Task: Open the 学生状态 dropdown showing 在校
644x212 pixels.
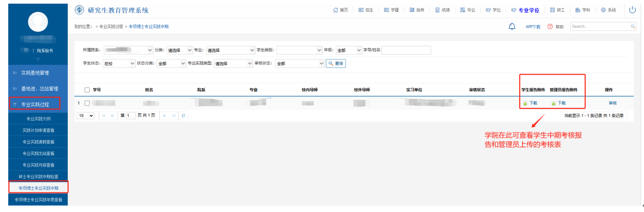Action: pyautogui.click(x=119, y=64)
